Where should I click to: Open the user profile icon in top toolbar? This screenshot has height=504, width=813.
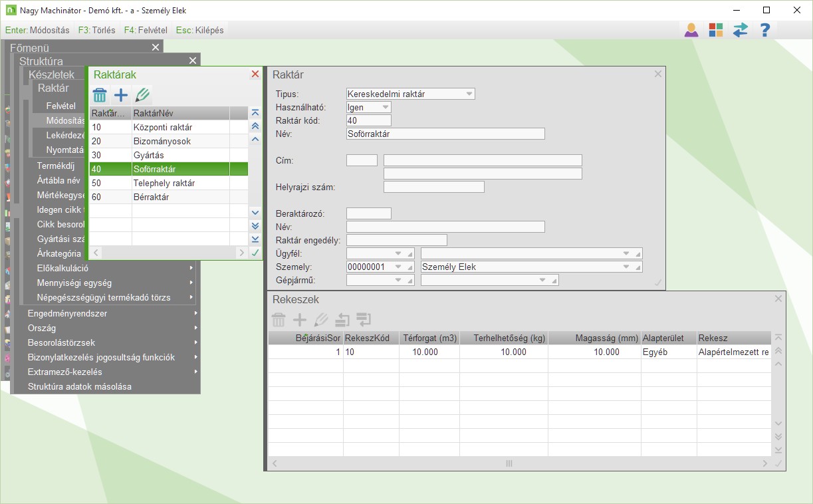pos(691,30)
